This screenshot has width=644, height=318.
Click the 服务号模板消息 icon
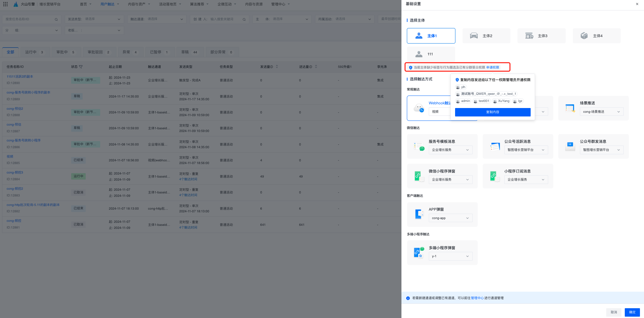tap(419, 147)
